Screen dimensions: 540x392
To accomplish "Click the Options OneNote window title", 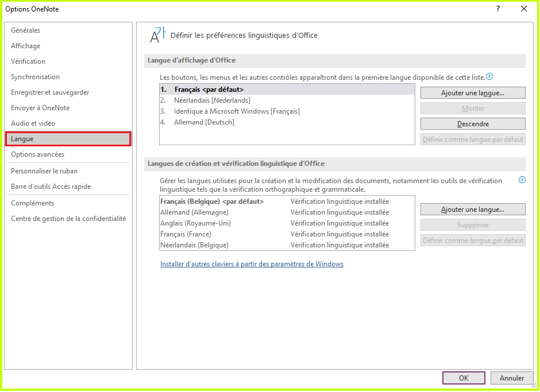I will point(32,9).
